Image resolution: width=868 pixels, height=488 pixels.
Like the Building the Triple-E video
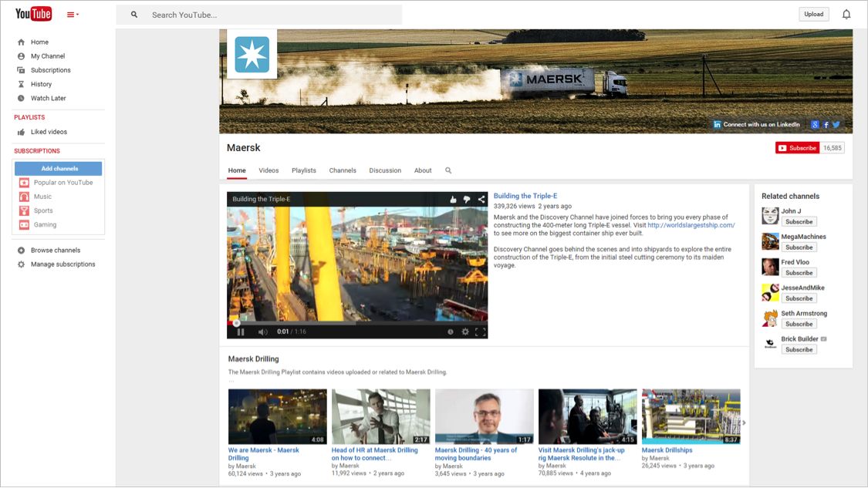click(x=454, y=200)
